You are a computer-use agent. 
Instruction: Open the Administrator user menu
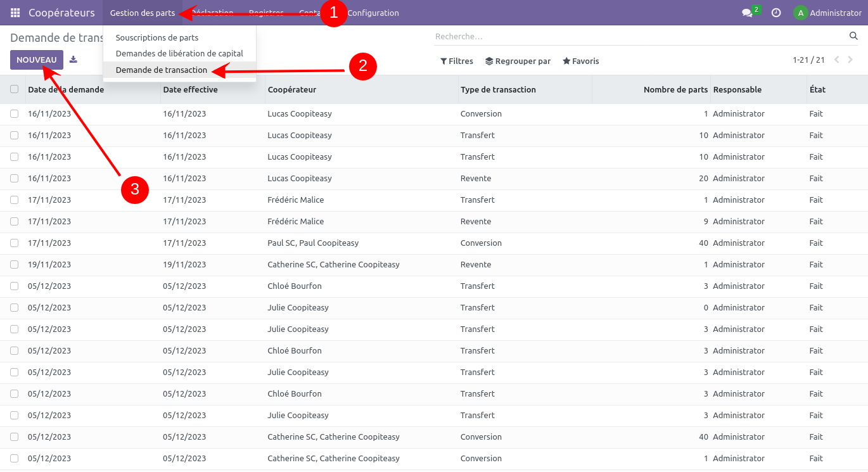tap(828, 13)
